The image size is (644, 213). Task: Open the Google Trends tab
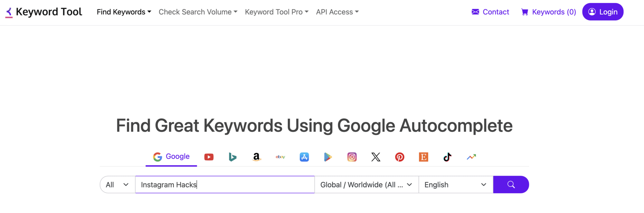[471, 157]
